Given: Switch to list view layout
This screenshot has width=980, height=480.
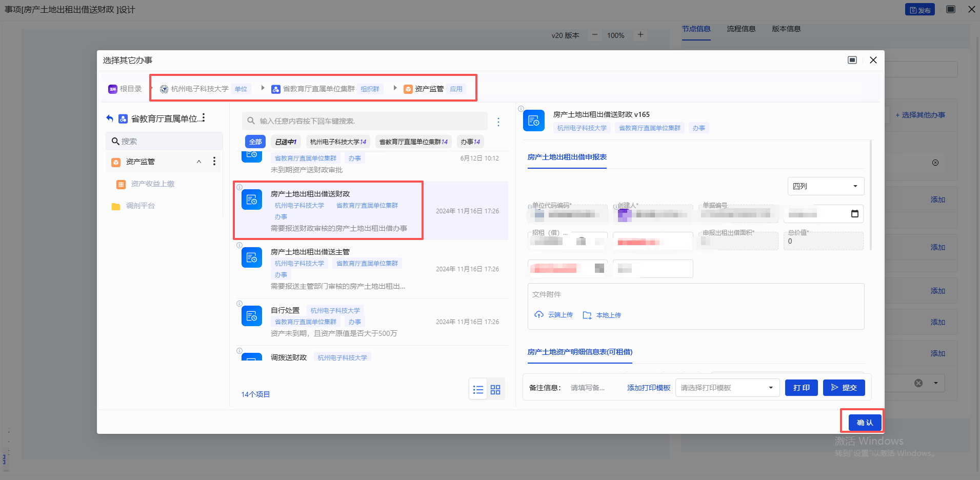Looking at the screenshot, I should tap(478, 390).
